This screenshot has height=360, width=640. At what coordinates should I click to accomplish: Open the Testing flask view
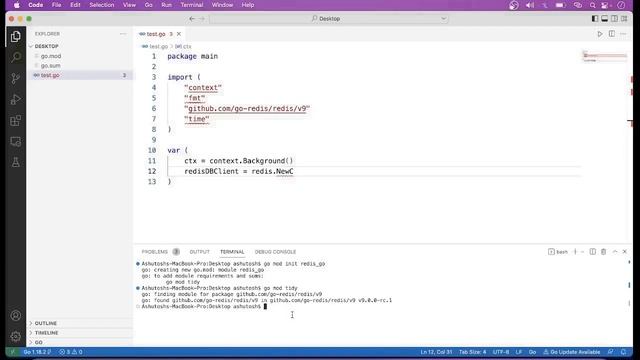tap(16, 162)
